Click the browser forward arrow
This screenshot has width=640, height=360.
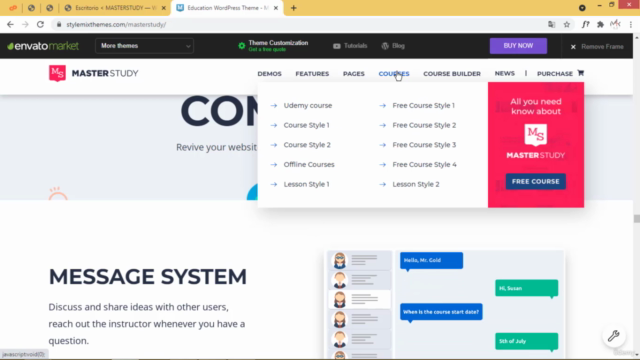pos(25,24)
